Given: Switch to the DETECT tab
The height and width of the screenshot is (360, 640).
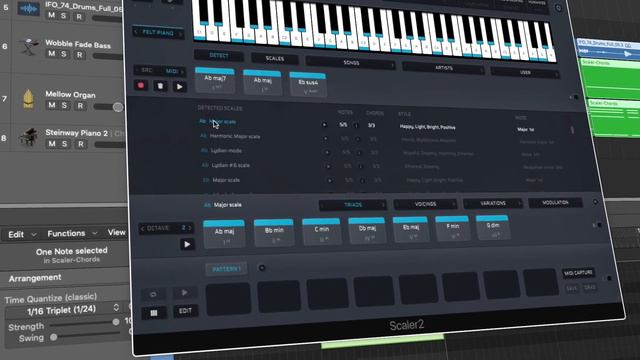Looking at the screenshot, I should (219, 55).
